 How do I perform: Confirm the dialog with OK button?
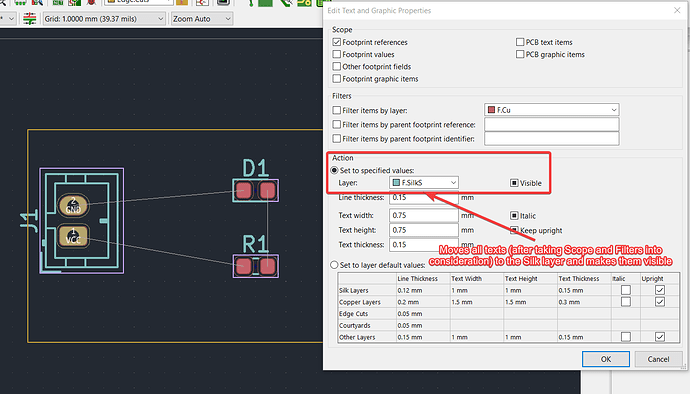(606, 359)
